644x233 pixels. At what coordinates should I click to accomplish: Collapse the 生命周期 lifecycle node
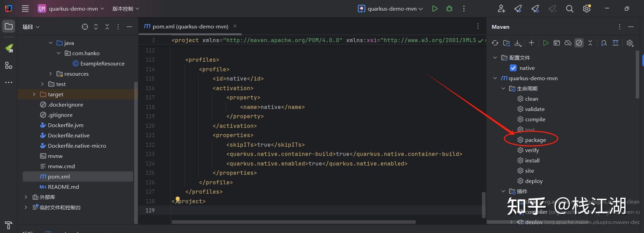tap(503, 88)
